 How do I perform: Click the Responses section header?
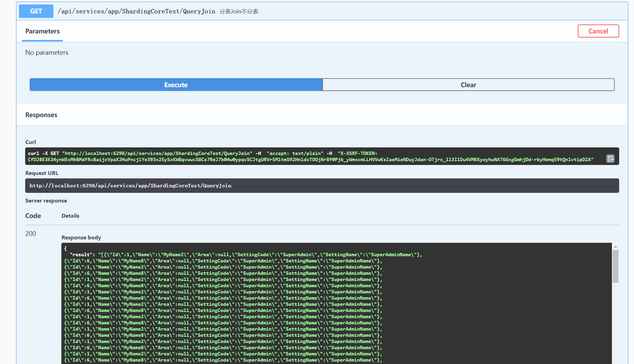click(41, 115)
